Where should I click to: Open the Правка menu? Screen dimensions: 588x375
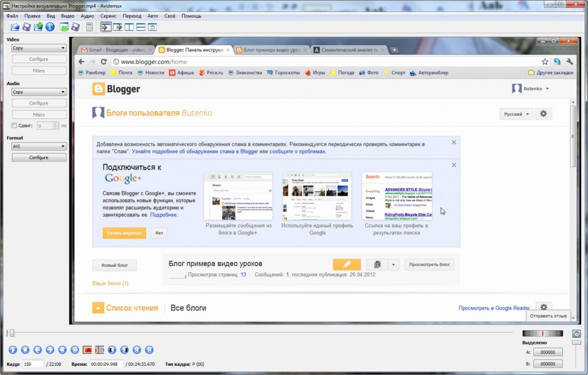pyautogui.click(x=32, y=16)
